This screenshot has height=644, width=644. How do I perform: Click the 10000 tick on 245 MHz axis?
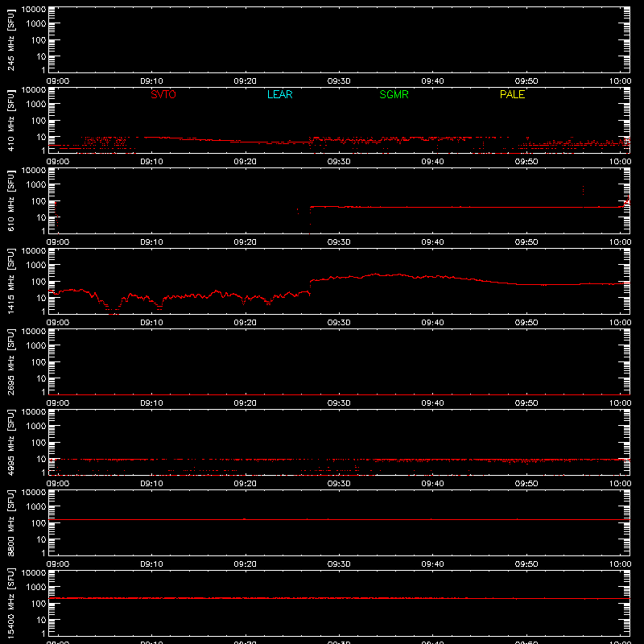pyautogui.click(x=34, y=10)
